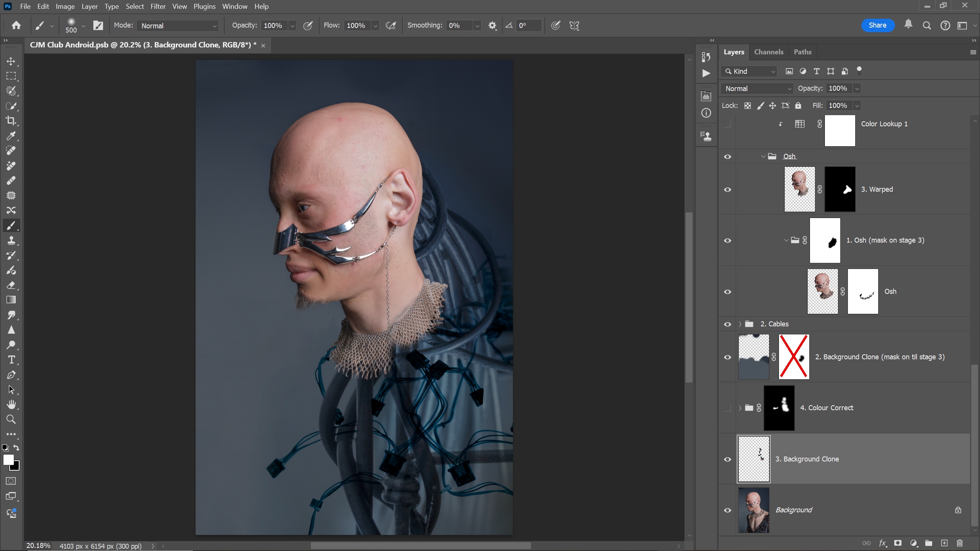The image size is (980, 551).
Task: Select the Eyedropper tool
Action: (11, 136)
